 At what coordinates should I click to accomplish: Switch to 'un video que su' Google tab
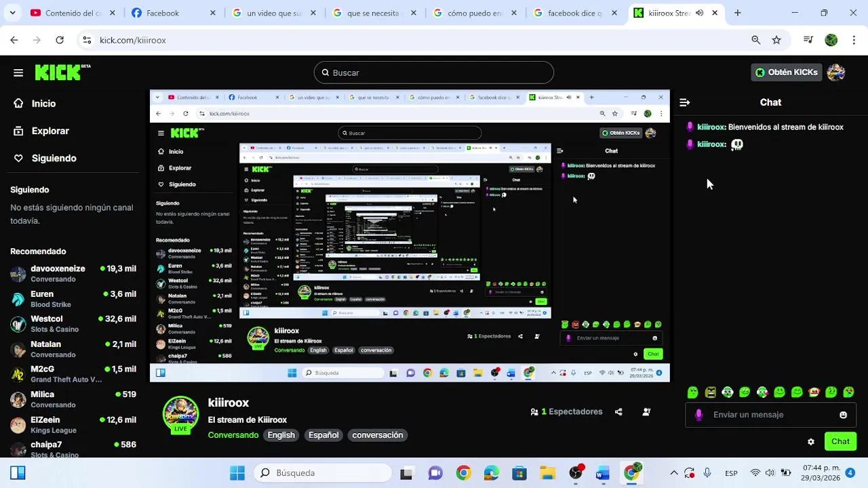point(275,13)
